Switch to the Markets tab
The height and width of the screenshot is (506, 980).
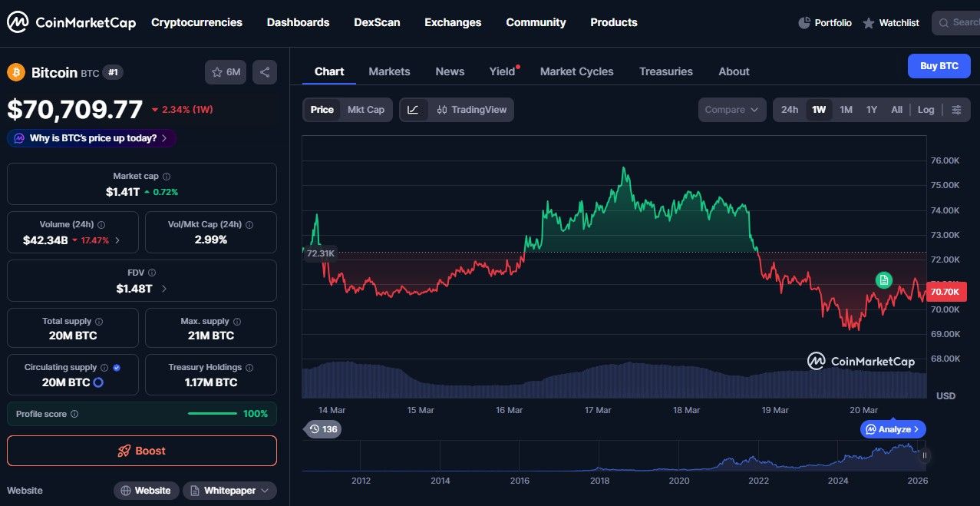(389, 71)
